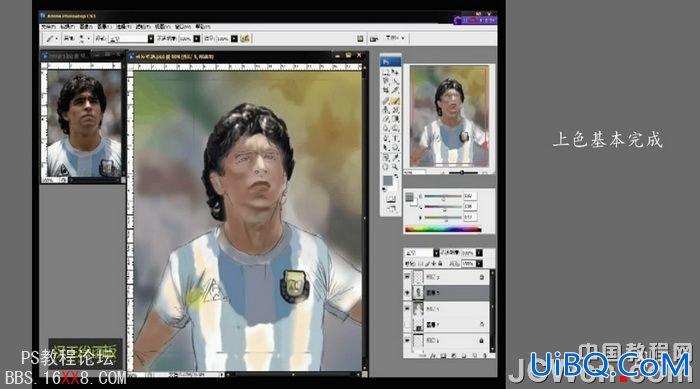The height and width of the screenshot is (389, 700).
Task: Open brush flow slider arrow in options bar
Action: pyautogui.click(x=234, y=39)
